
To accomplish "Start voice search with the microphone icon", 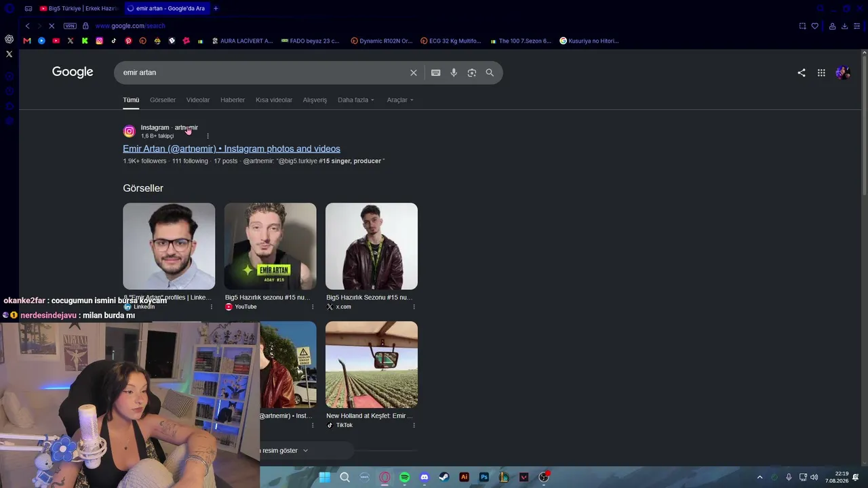I will pyautogui.click(x=454, y=73).
